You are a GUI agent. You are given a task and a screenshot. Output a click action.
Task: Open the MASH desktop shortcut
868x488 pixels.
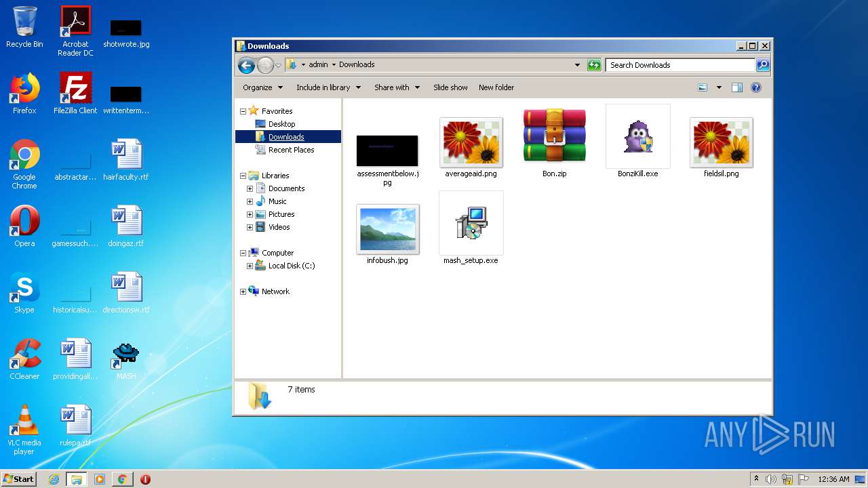click(126, 359)
